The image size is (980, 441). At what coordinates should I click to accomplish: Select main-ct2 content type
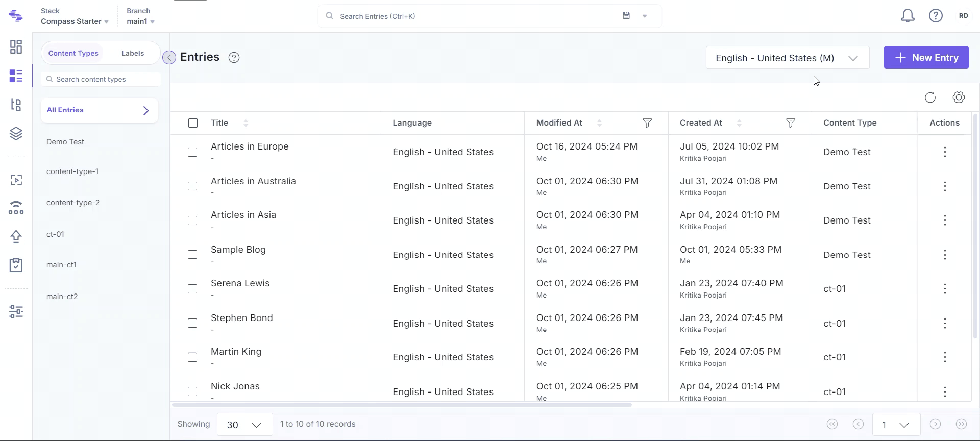click(62, 297)
